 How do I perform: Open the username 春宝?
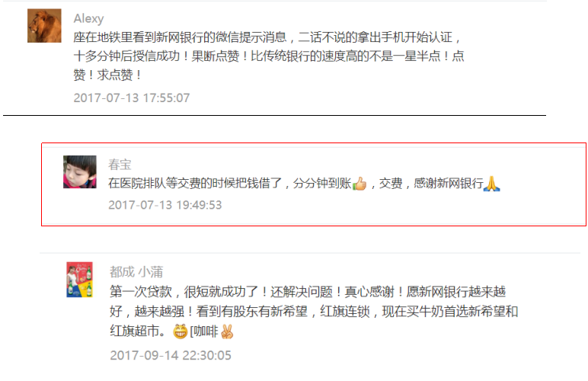120,164
